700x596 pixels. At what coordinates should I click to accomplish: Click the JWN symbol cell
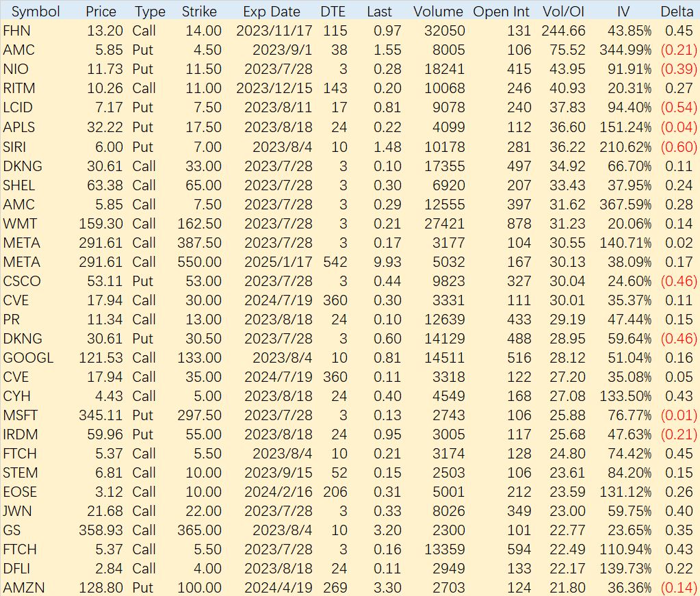click(17, 512)
